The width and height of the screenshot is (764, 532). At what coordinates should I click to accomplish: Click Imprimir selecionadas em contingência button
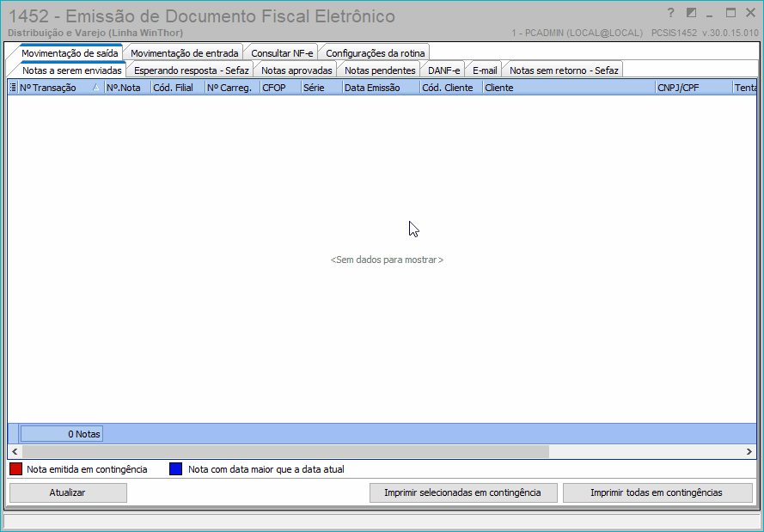click(463, 492)
